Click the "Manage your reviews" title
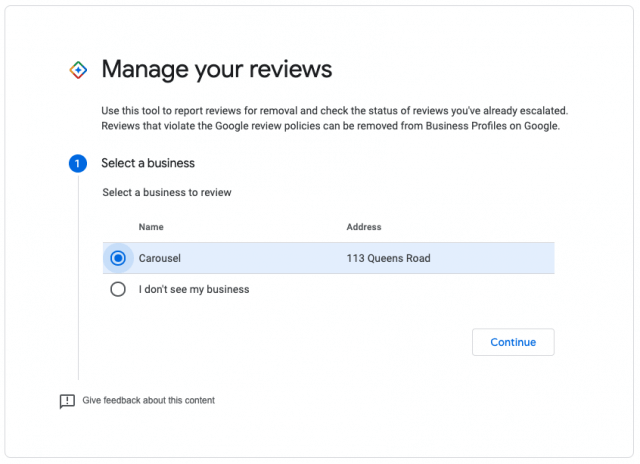The image size is (640, 464). (x=217, y=69)
